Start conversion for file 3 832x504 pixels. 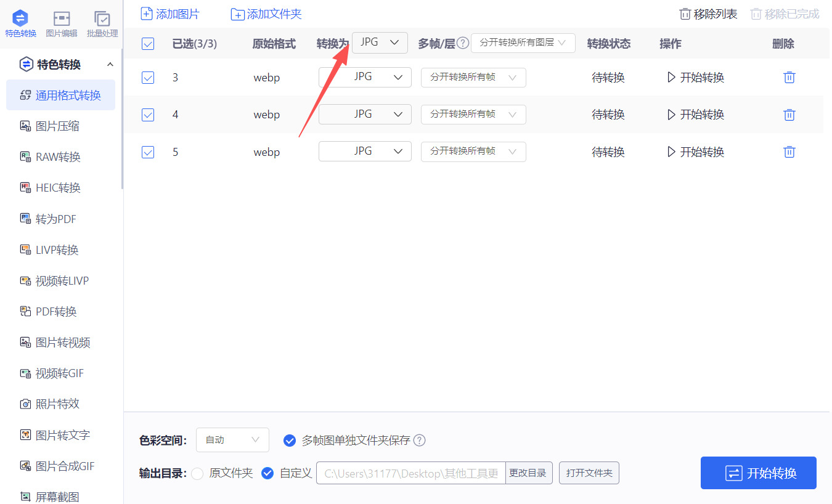point(696,78)
